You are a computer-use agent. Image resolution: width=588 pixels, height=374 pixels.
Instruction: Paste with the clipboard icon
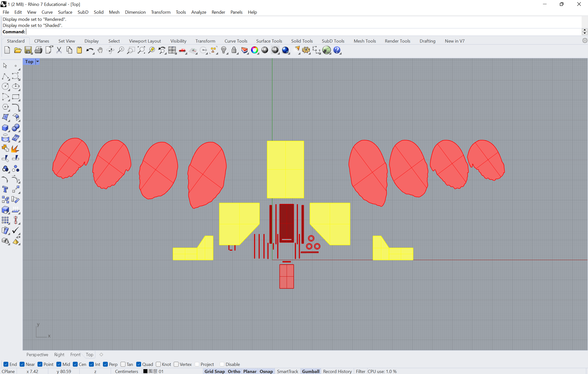coord(79,50)
